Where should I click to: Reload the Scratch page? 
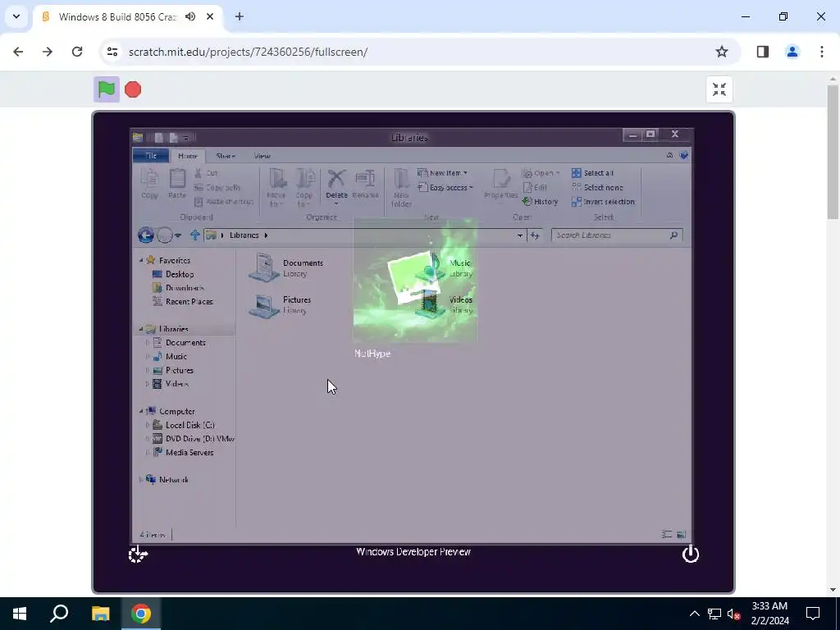tap(77, 52)
